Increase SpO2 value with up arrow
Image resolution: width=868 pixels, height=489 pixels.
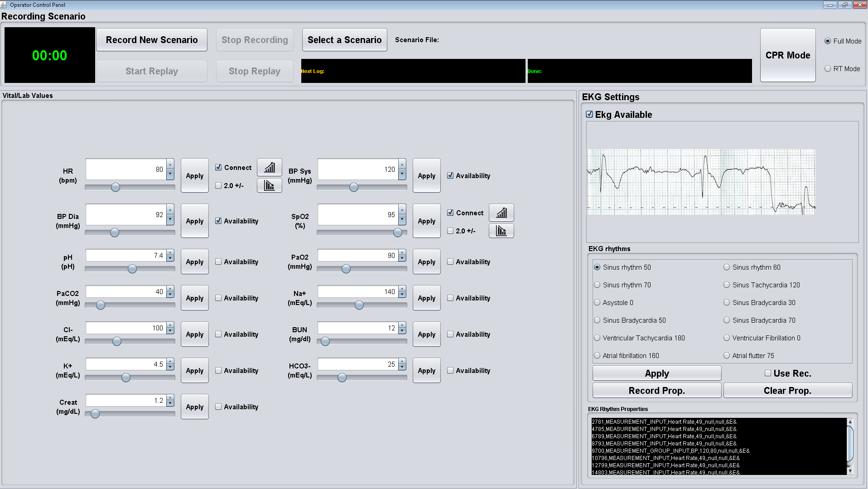[402, 209]
